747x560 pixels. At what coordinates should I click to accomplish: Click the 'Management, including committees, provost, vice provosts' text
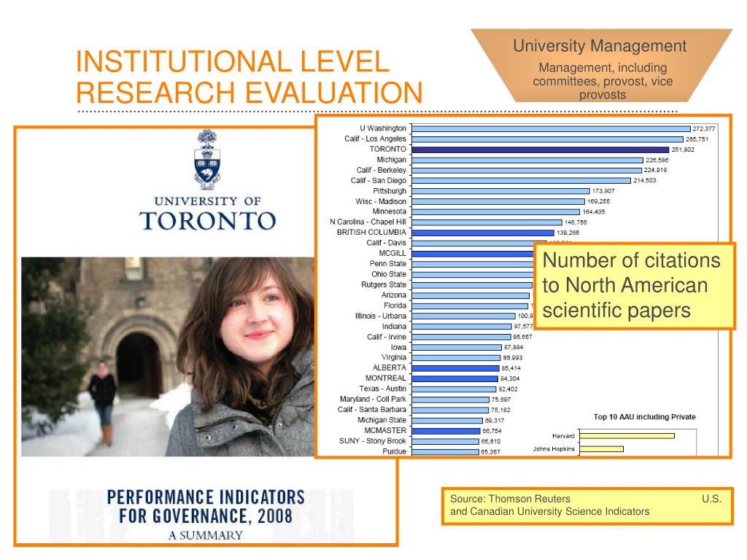603,81
